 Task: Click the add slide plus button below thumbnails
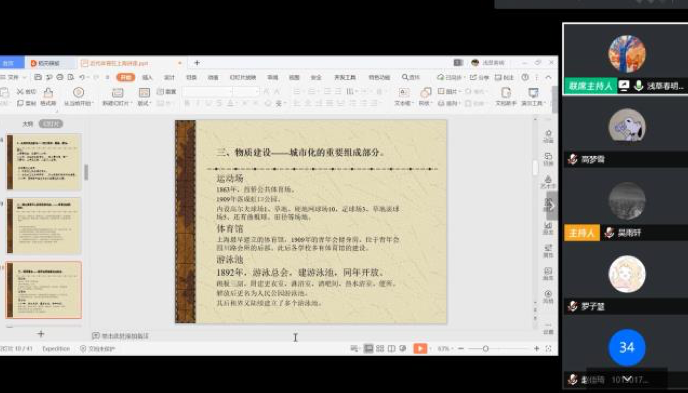tap(41, 334)
